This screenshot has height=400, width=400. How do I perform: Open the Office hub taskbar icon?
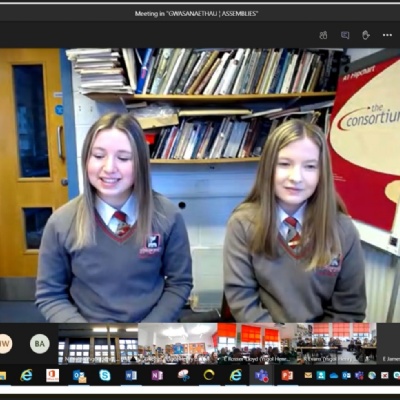point(53,376)
